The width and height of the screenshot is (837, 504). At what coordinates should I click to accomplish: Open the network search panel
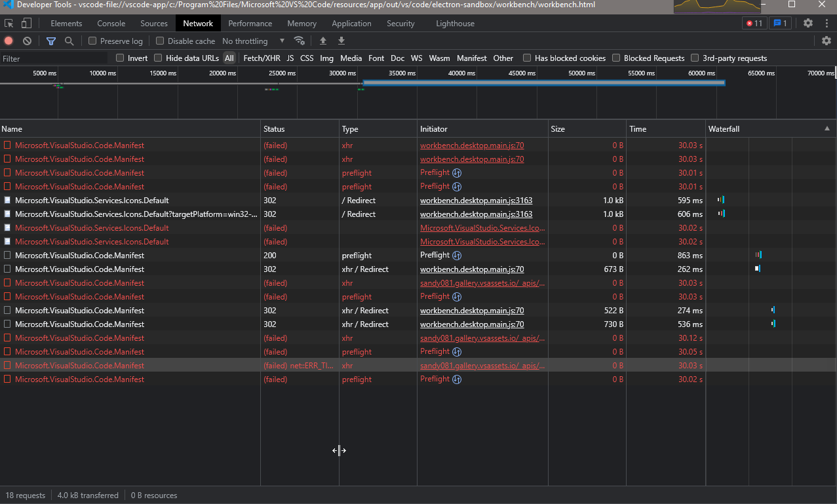(69, 41)
